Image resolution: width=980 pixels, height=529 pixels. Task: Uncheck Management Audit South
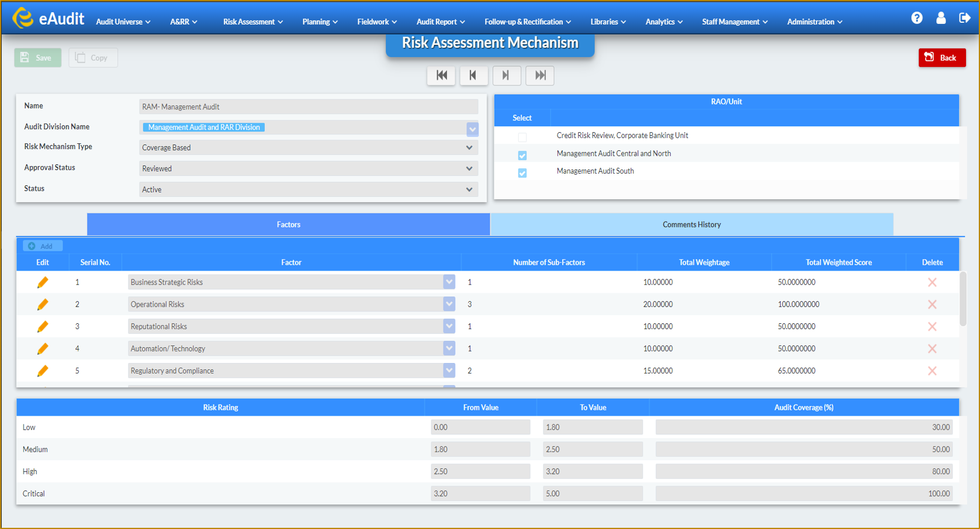(522, 172)
